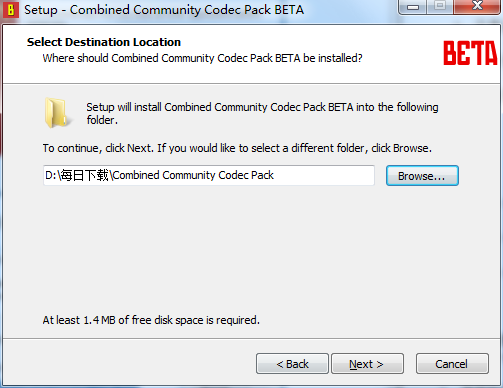503x388 pixels.
Task: Open the Browse... folder picker
Action: click(422, 176)
